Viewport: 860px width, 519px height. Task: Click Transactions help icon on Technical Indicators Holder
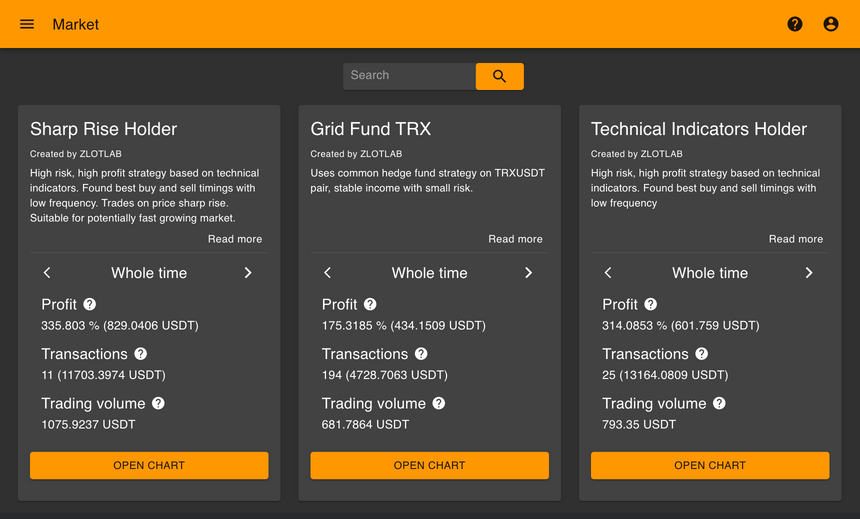[702, 354]
